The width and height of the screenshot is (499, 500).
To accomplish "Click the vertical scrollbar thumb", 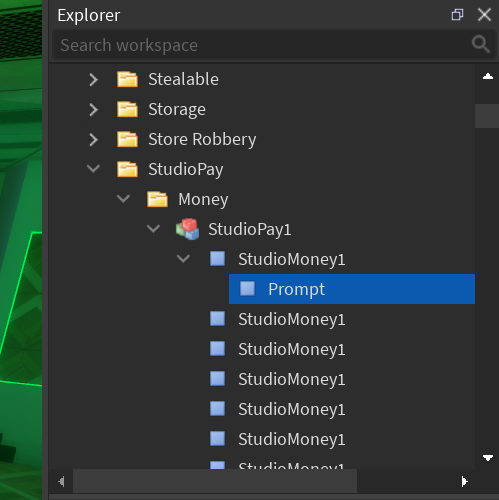I will tap(487, 116).
